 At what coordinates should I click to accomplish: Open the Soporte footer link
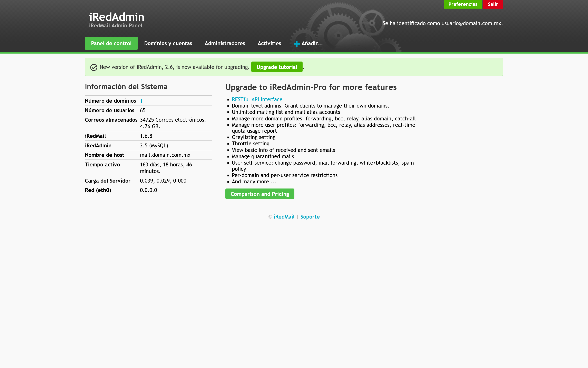[310, 217]
